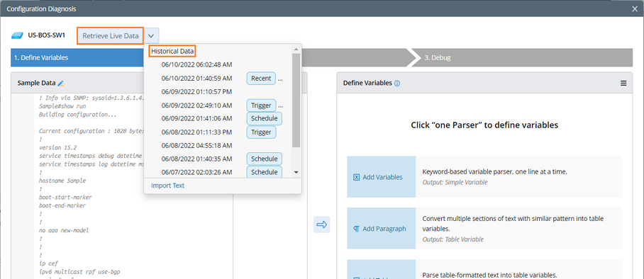644x279 pixels.
Task: Click the scroll-down arrow in the historical list
Action: pyautogui.click(x=296, y=172)
